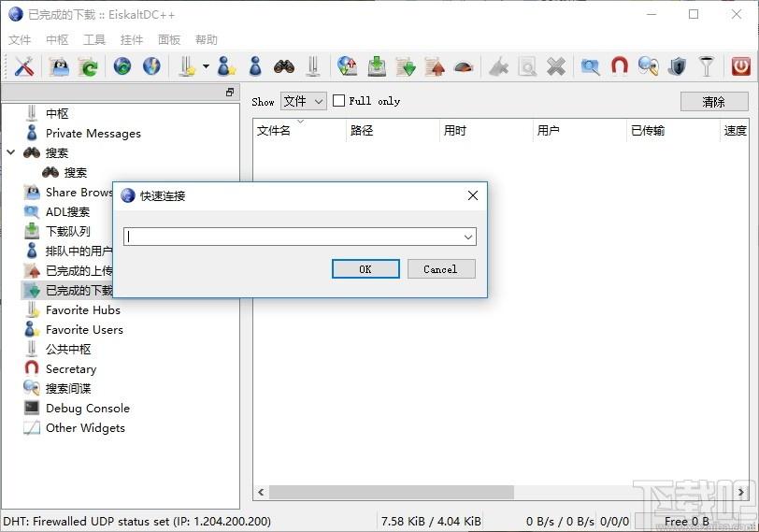Open the 工具 menu
This screenshot has width=759, height=532.
93,39
